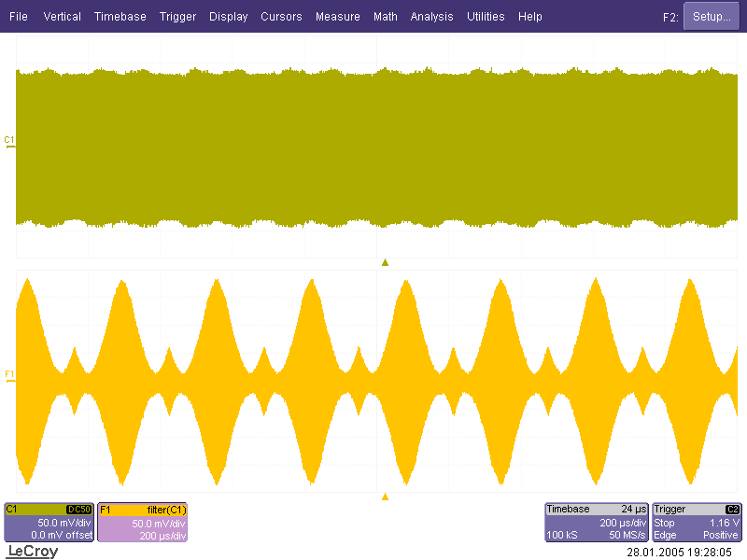
Task: Select the upper grid trigger delay marker
Action: pos(385,263)
